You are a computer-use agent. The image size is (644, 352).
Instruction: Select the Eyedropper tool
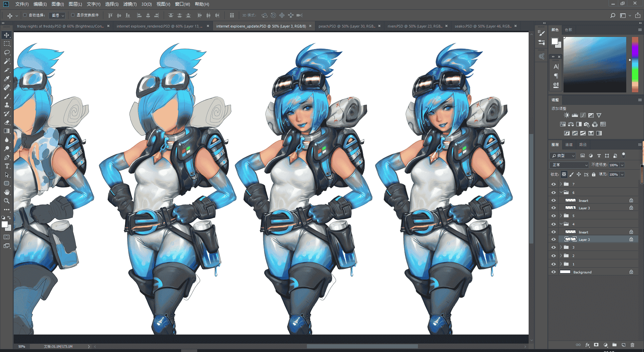pyautogui.click(x=7, y=79)
